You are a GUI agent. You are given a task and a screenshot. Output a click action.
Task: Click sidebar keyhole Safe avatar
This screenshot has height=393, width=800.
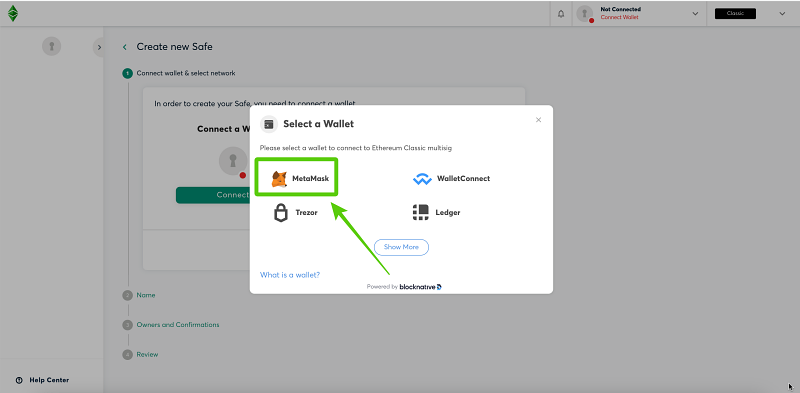[x=52, y=46]
